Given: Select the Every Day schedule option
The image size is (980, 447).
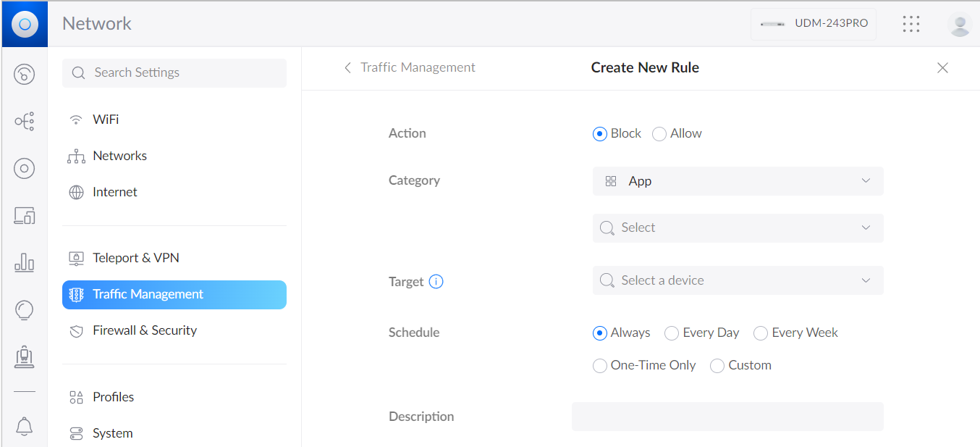Looking at the screenshot, I should 671,333.
